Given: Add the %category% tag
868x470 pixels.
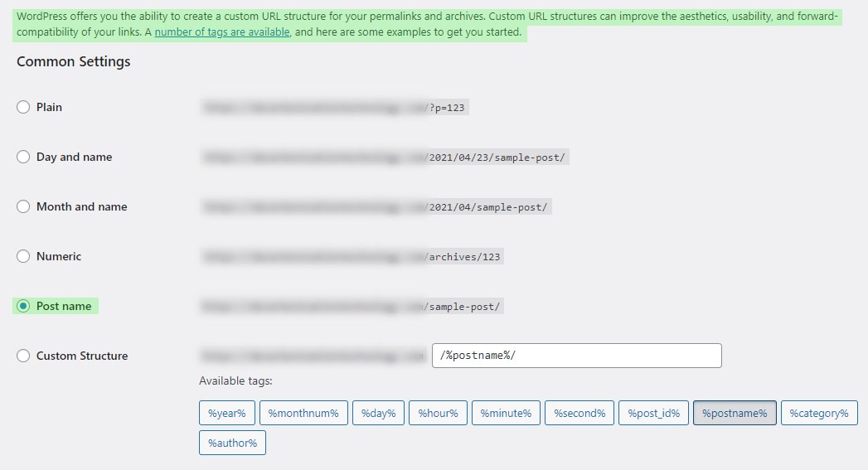Looking at the screenshot, I should (x=819, y=413).
